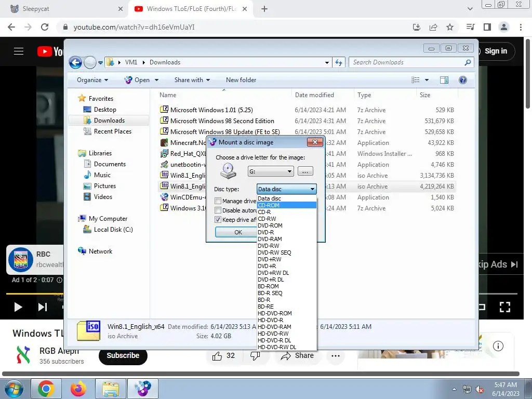The image size is (532, 399).
Task: Click the browse '...' button beside drive letter
Action: tap(305, 171)
